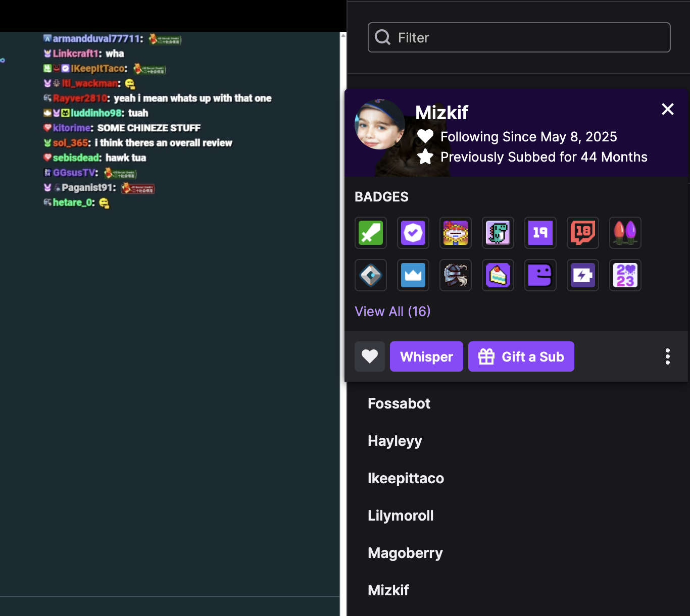This screenshot has height=616, width=690.
Task: Click the red 18 speech-bubble badge
Action: click(583, 233)
